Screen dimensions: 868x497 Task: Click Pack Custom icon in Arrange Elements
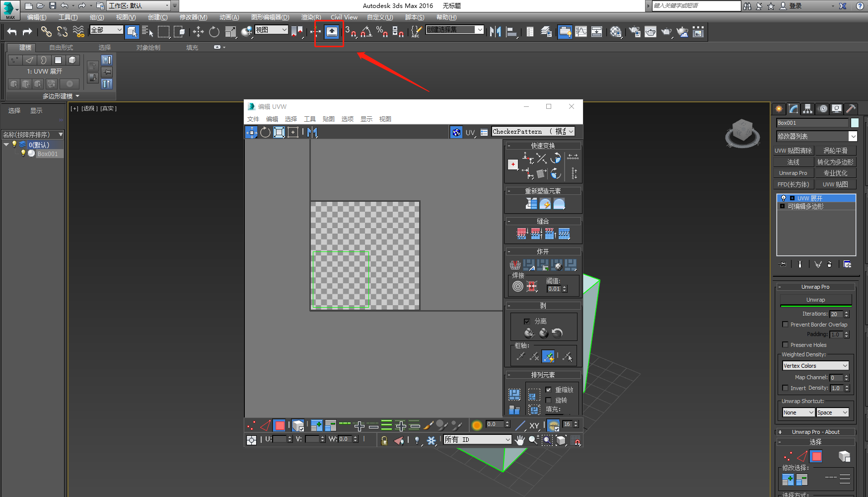pyautogui.click(x=514, y=395)
